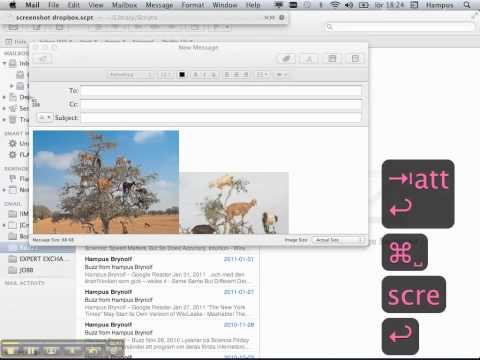The image size is (480, 360).
Task: Select the Inbox mailbox icon in the sidebar
Action: coord(13,63)
